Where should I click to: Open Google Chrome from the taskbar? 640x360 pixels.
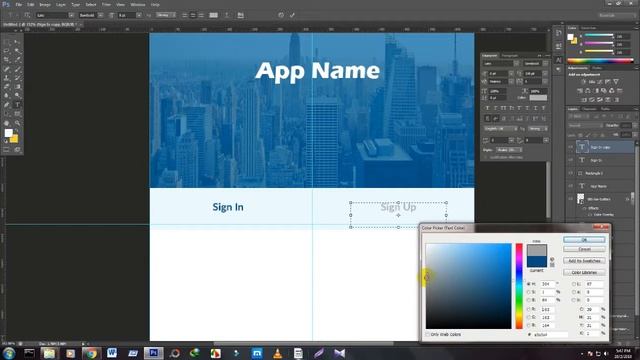tap(91, 353)
